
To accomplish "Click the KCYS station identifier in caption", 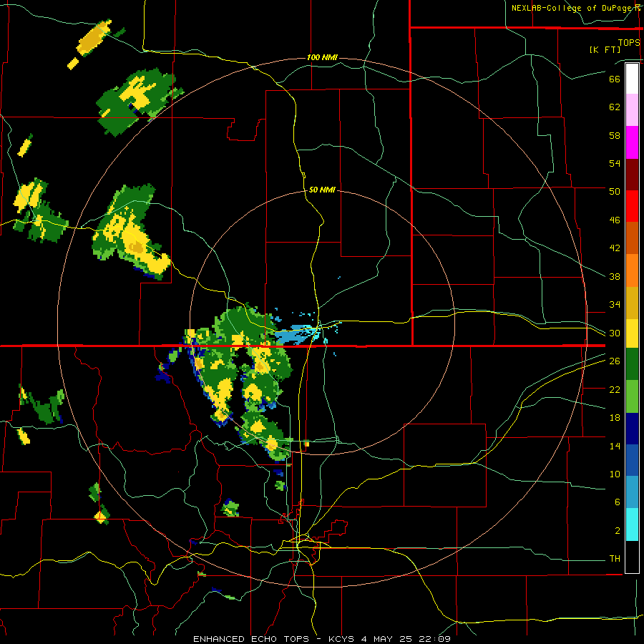I will click(x=343, y=639).
